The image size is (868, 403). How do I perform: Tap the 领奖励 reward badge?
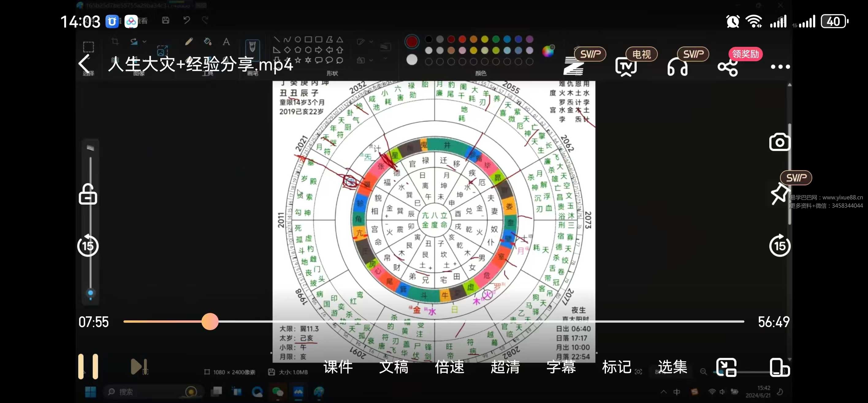745,54
